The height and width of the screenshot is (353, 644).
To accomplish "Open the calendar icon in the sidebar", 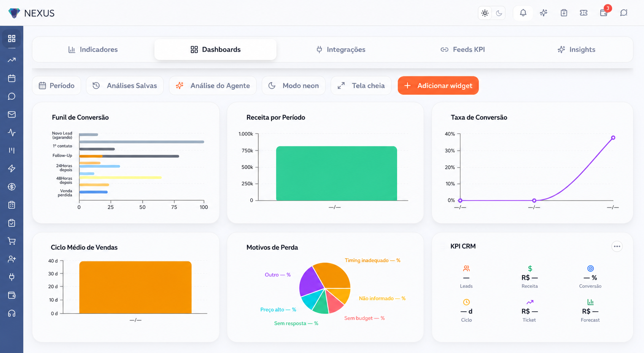I will pos(12,78).
